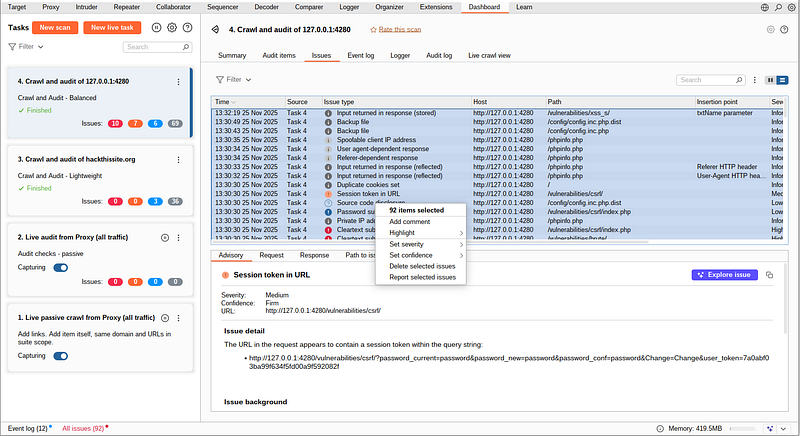Click magnifier icon in Tasks search box
This screenshot has width=800, height=436.
point(186,47)
